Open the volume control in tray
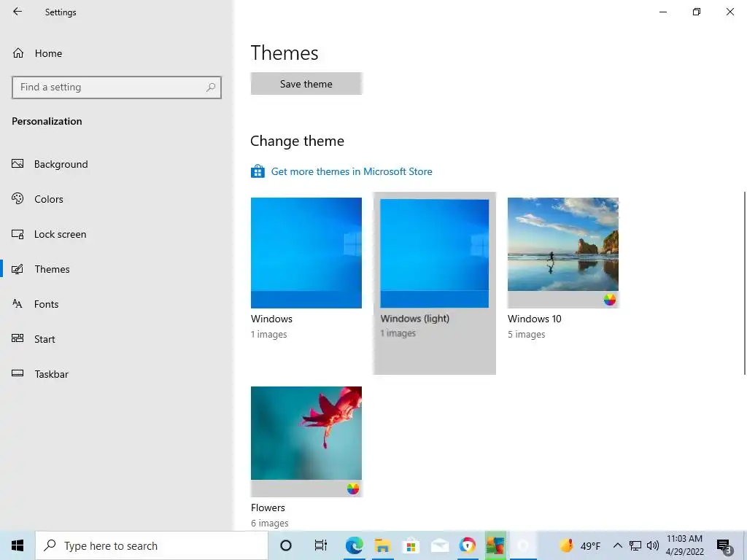747x560 pixels. [653, 545]
